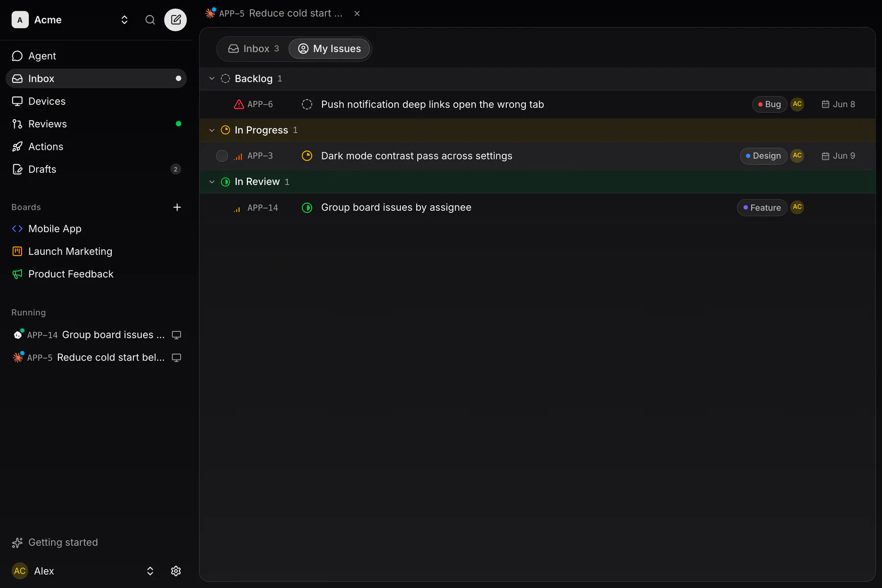This screenshot has height=588, width=882.
Task: Change the in-review status icon on APP-14
Action: pyautogui.click(x=307, y=207)
